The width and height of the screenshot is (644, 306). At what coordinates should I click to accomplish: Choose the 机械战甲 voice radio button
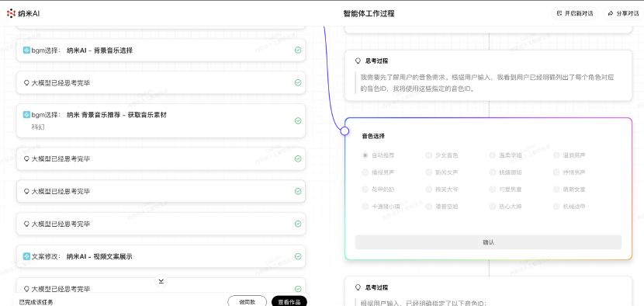(x=556, y=207)
